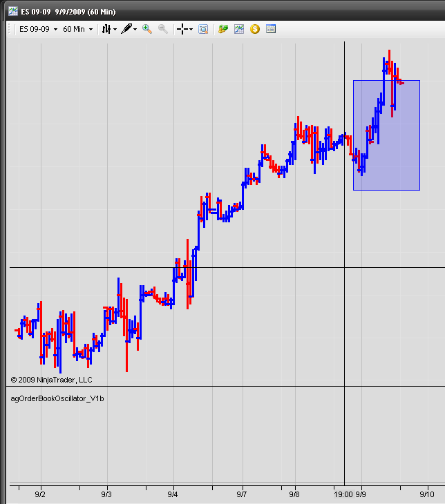
Task: Click the blue shaded rectangle drawing
Action: [x=386, y=135]
